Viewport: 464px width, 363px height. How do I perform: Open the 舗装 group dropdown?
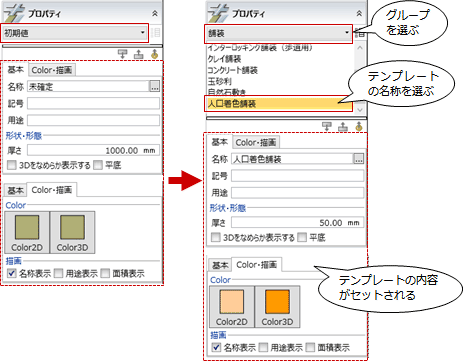click(x=278, y=33)
